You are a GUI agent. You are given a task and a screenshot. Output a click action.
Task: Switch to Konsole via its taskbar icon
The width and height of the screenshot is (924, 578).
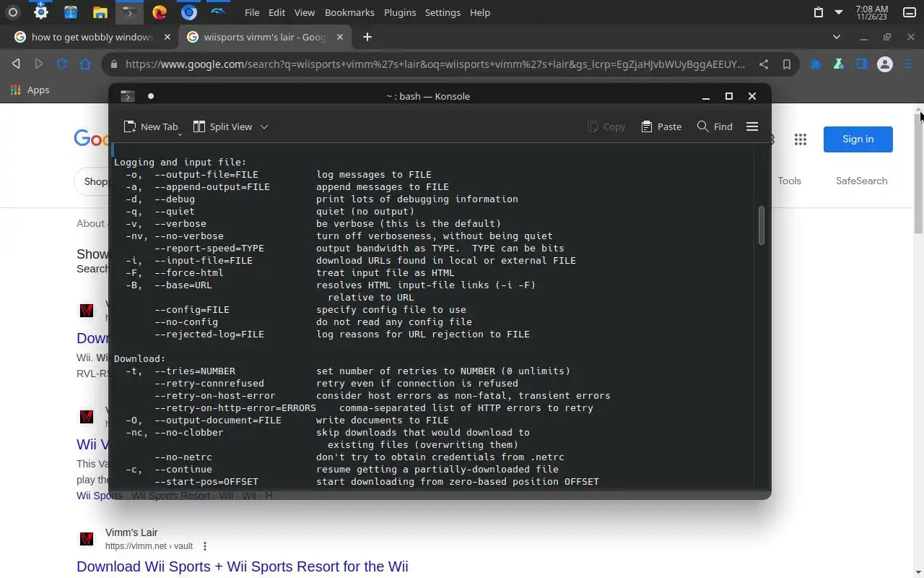point(129,12)
